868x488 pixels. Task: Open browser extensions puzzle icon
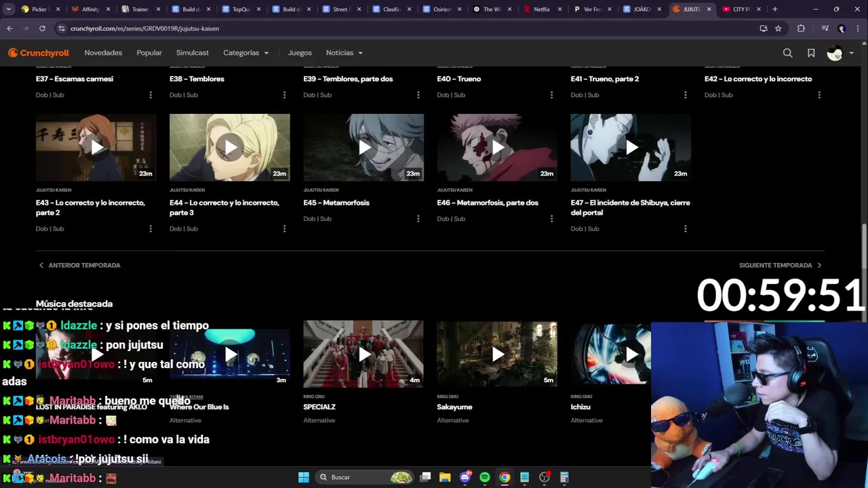coord(801,28)
